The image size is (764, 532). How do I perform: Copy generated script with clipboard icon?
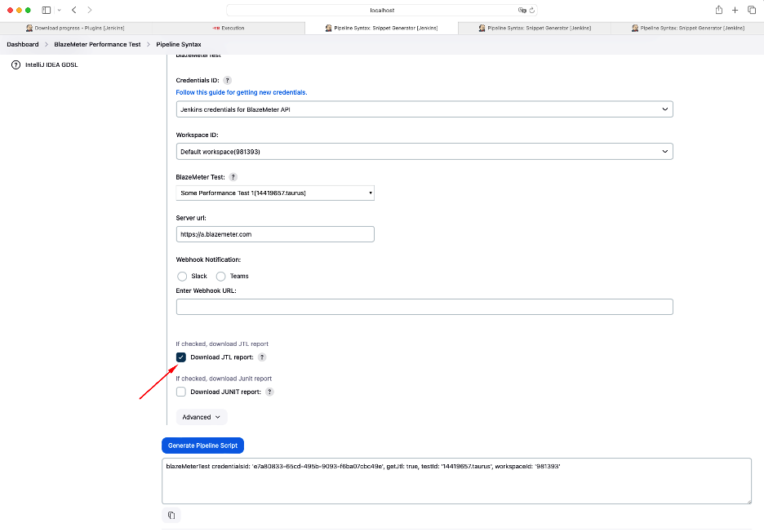click(x=171, y=515)
